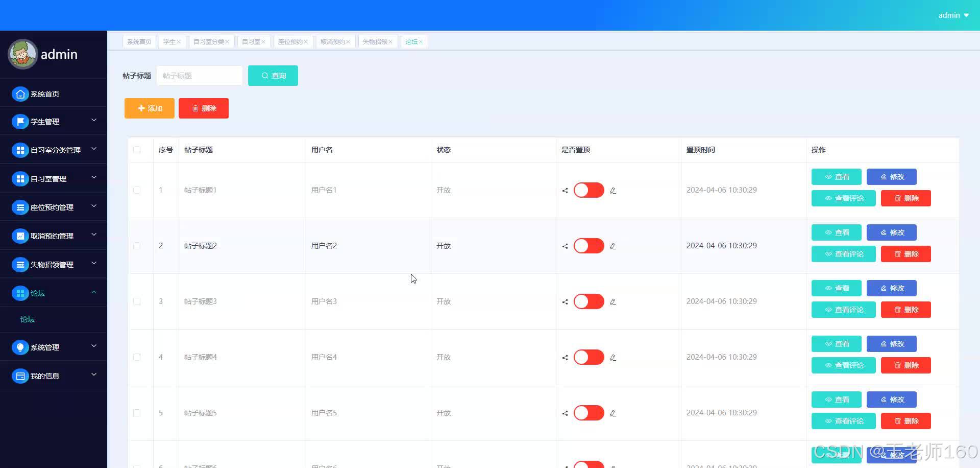Viewport: 980px width, 468px height.
Task: Collapse the 论坛 menu with its chevron
Action: [94, 292]
